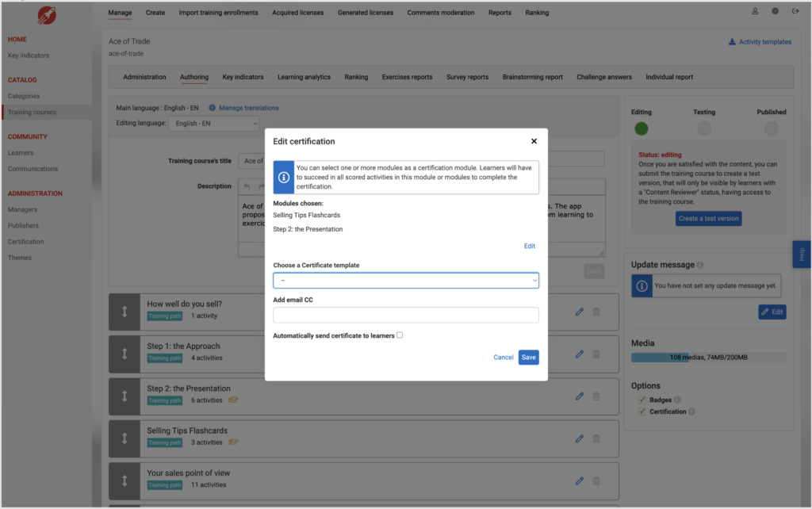The height and width of the screenshot is (509, 812).
Task: Click Cancel in the certification dialog
Action: (x=503, y=358)
